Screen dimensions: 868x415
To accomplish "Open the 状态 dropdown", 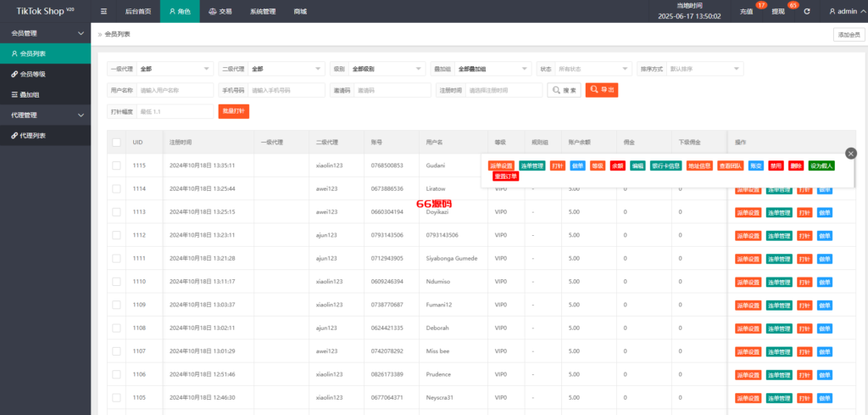I will pyautogui.click(x=593, y=69).
